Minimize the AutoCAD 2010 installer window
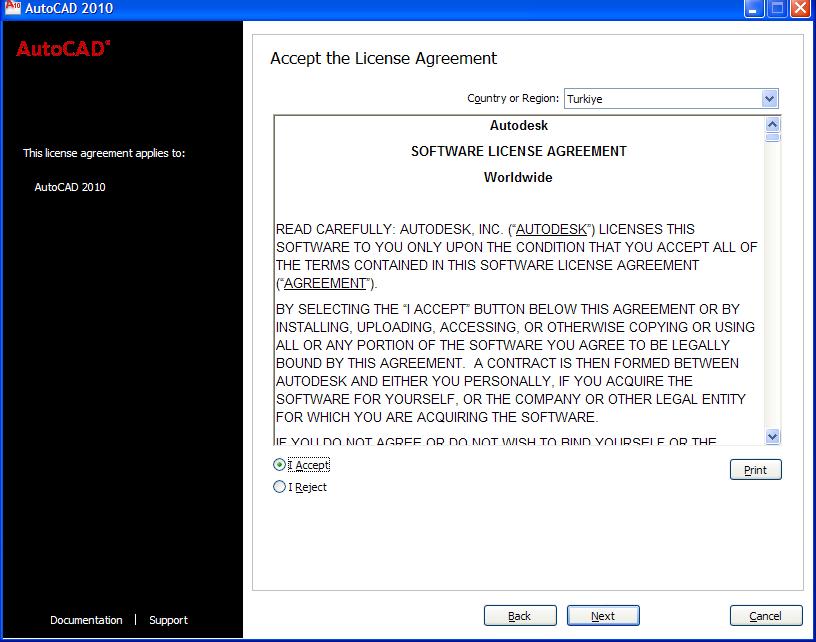 click(754, 8)
